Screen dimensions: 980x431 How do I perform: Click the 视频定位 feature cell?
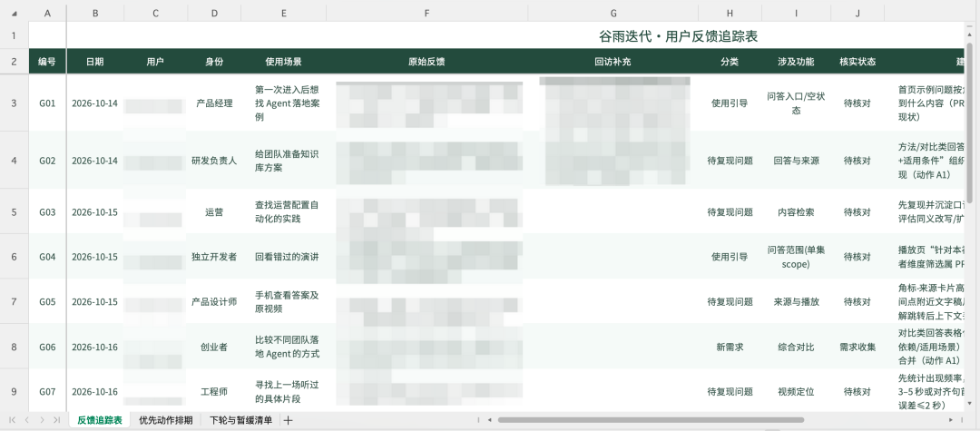797,392
